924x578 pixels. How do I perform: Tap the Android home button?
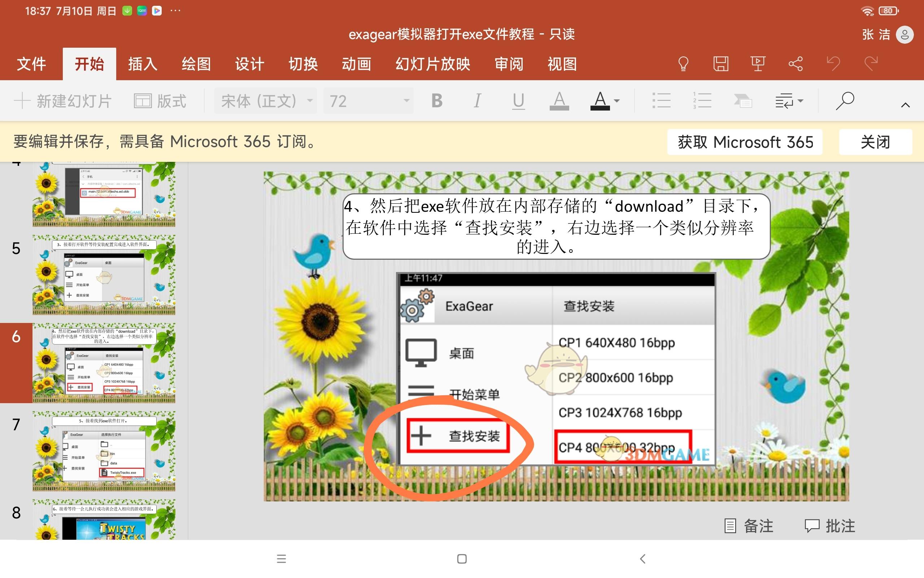462,559
